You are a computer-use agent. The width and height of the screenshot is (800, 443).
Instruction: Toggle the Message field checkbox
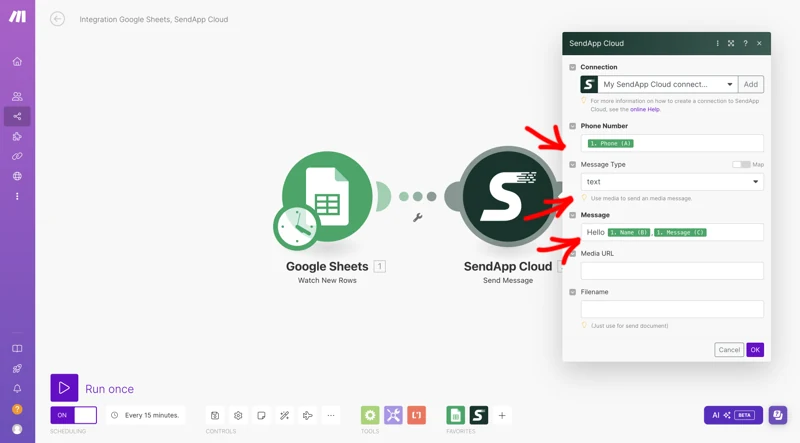[x=572, y=215]
